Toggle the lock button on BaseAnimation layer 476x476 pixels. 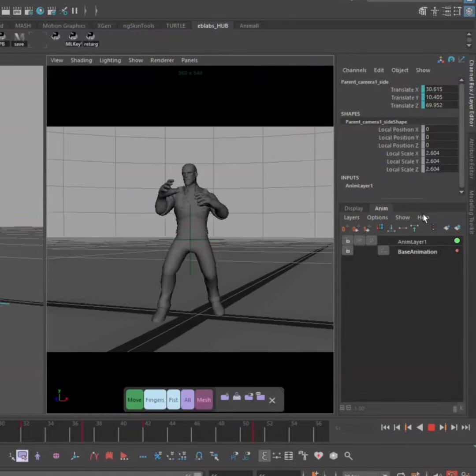[x=348, y=251]
